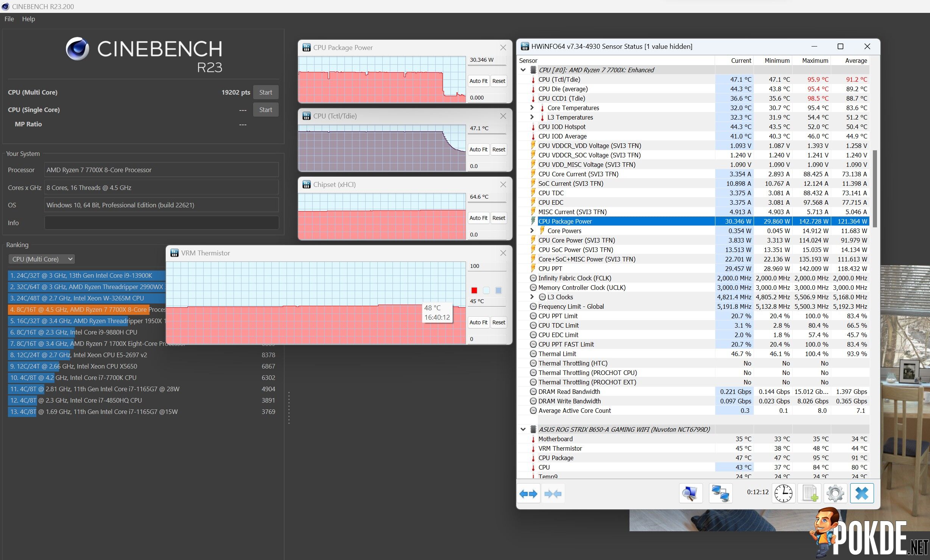This screenshot has width=930, height=560.
Task: Click pale blue swatch in VRM Thermistor graph
Action: (x=486, y=290)
